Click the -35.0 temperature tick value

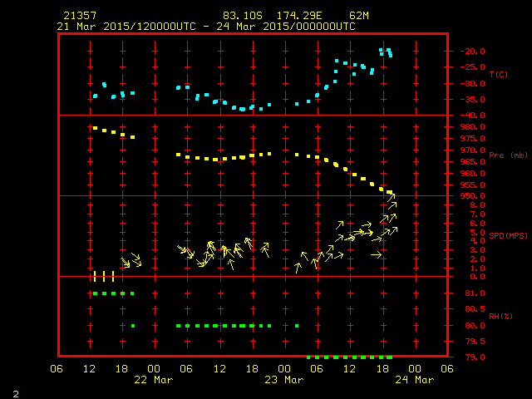point(473,100)
